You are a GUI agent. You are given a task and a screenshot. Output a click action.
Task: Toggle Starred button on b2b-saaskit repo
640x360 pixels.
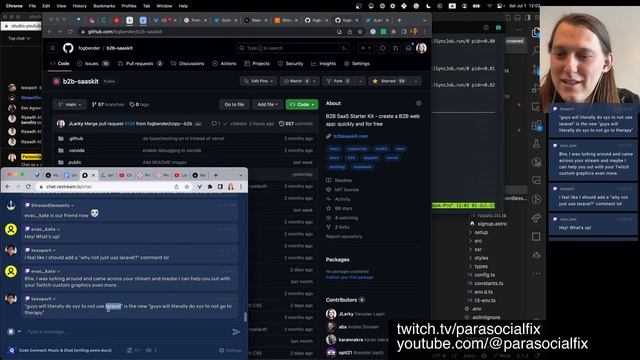(x=389, y=81)
